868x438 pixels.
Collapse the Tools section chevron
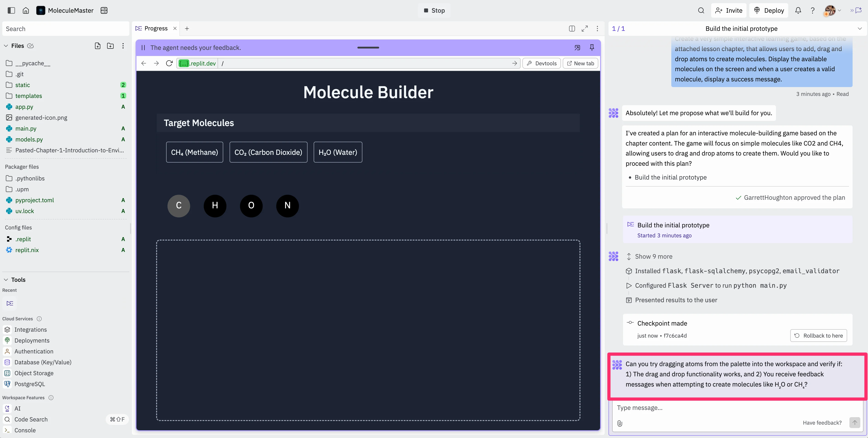[x=6, y=280]
